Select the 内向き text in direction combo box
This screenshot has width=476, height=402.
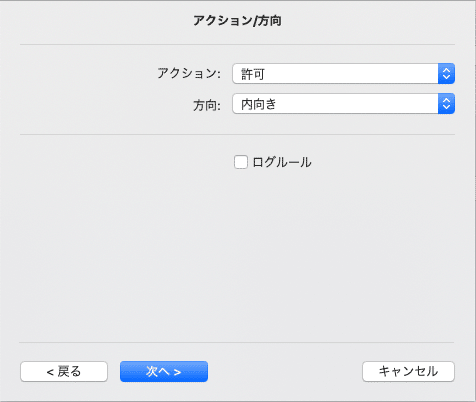tap(259, 104)
